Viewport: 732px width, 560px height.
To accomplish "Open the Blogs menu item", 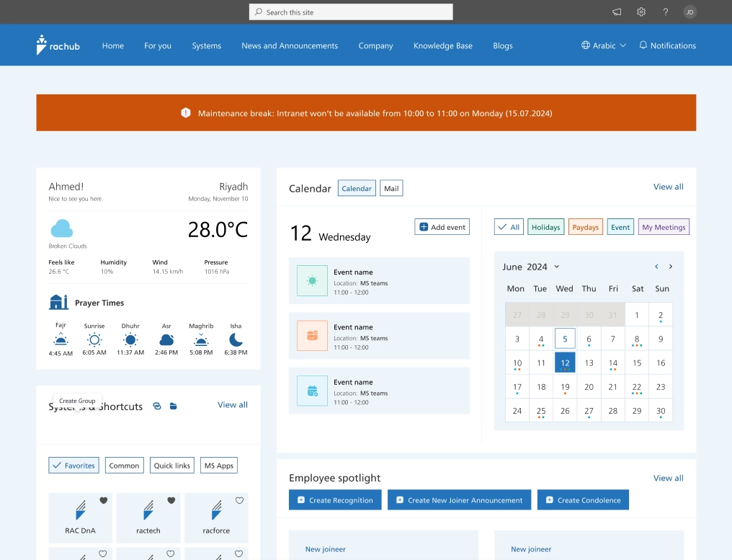I will (x=503, y=45).
